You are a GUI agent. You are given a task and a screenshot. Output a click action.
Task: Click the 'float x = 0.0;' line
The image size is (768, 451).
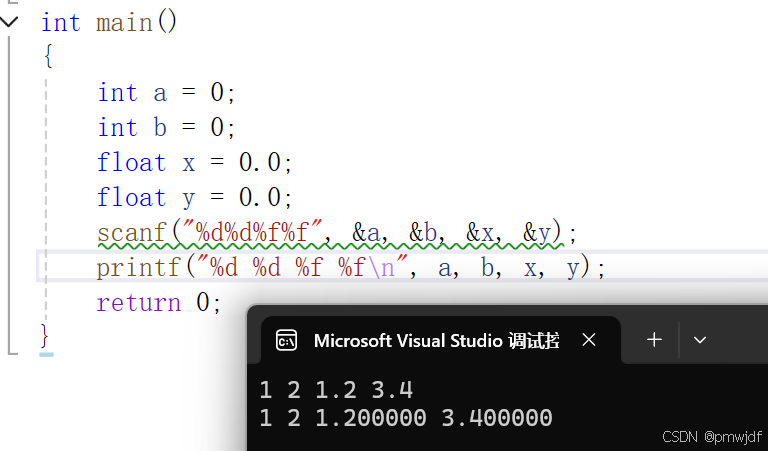tap(194, 162)
